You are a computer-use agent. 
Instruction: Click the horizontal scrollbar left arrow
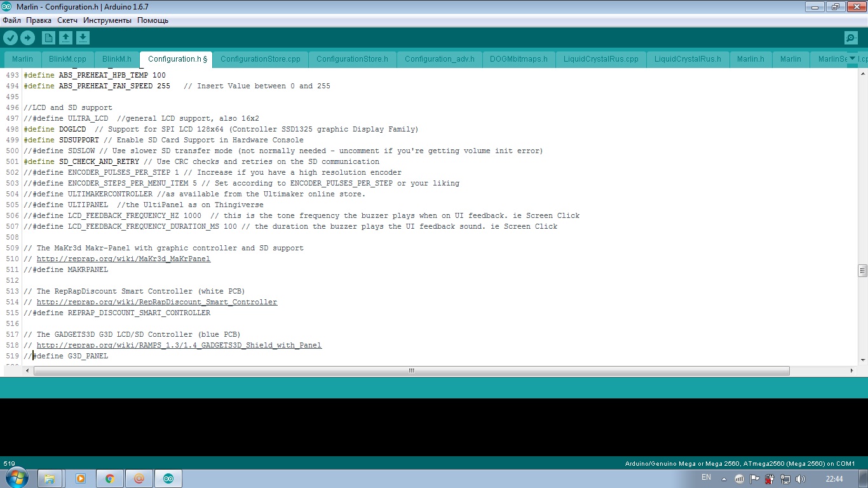pos(27,370)
